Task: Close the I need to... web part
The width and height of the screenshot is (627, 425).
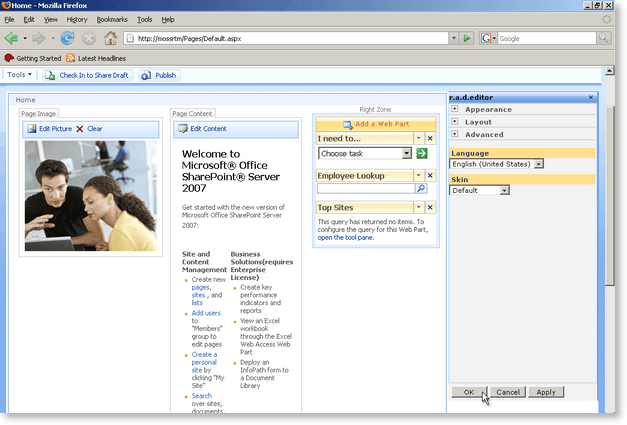Action: 430,138
